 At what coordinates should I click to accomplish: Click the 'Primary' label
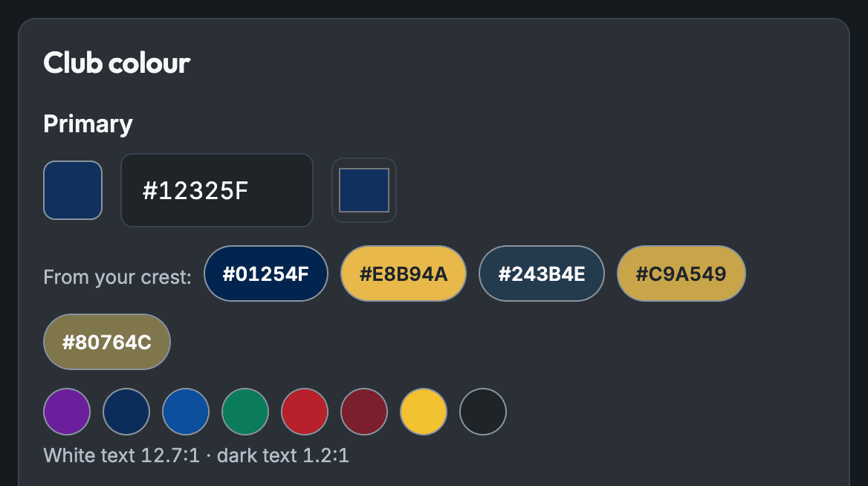[88, 124]
